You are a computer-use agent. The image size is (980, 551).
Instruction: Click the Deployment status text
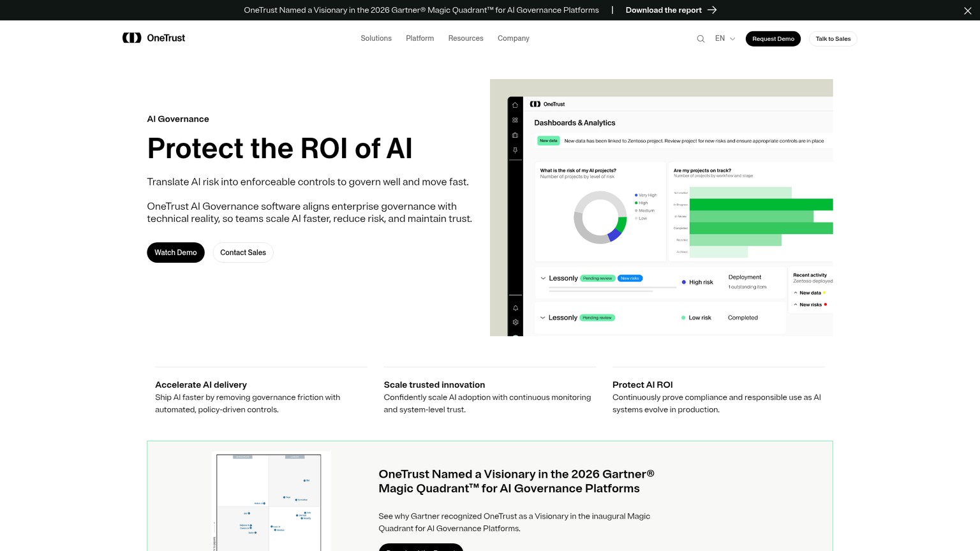(x=745, y=277)
